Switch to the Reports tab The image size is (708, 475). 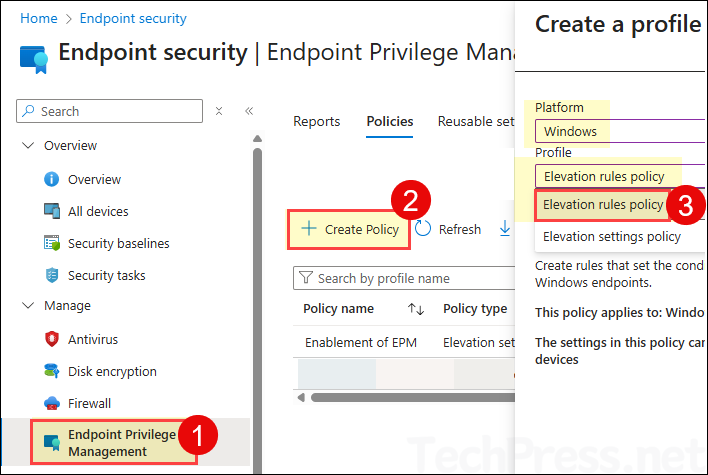(x=317, y=121)
